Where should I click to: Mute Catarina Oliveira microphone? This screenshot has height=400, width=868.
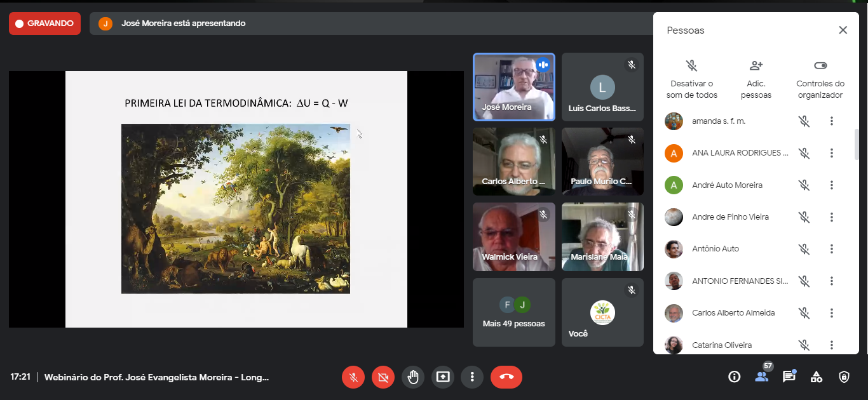[x=804, y=345]
